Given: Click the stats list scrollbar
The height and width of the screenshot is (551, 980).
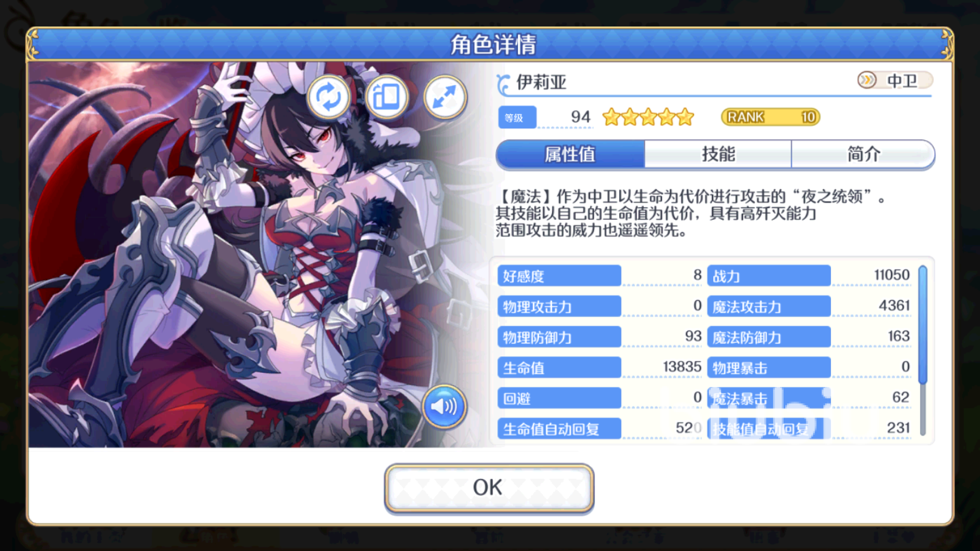Looking at the screenshot, I should [x=923, y=350].
